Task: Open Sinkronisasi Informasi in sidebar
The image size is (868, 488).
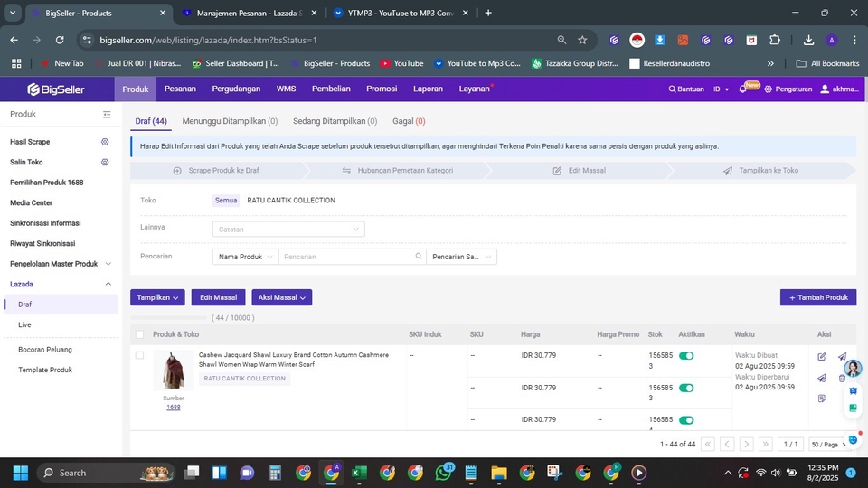Action: coord(45,223)
